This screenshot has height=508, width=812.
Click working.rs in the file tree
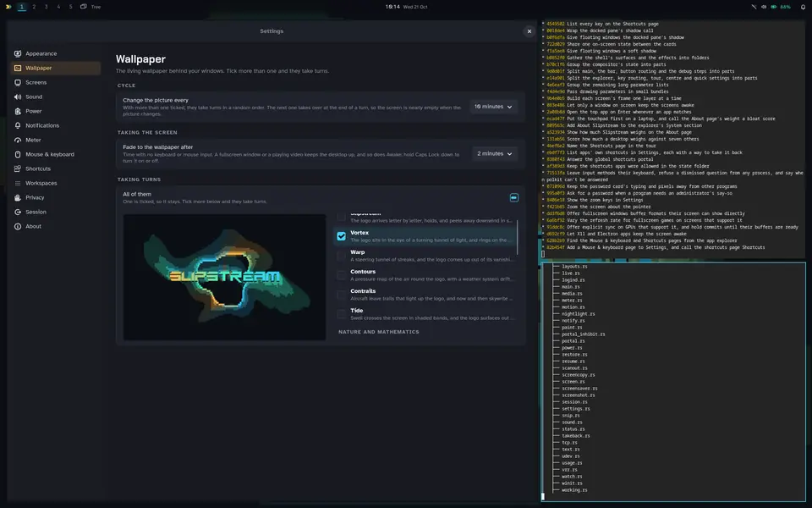click(x=574, y=490)
